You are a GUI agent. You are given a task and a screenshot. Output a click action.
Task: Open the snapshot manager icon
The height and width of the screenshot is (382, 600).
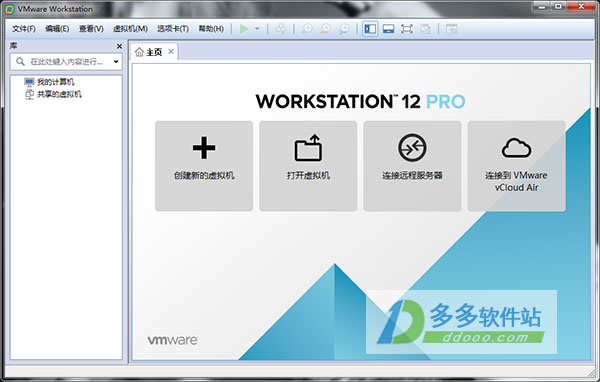point(344,29)
